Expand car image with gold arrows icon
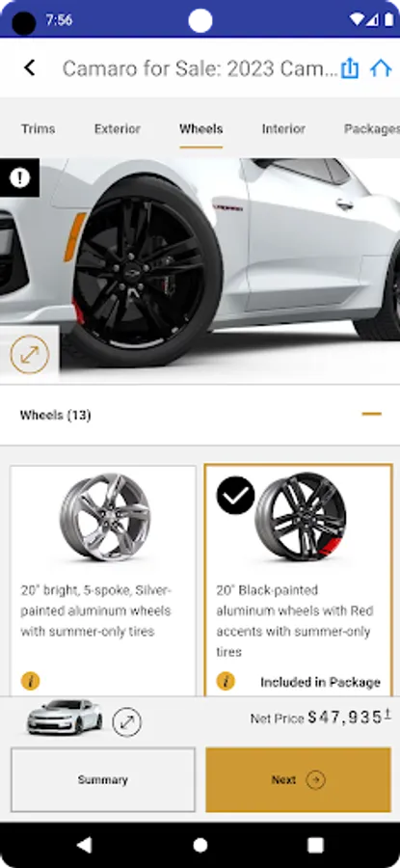This screenshot has width=400, height=868. pos(30,354)
